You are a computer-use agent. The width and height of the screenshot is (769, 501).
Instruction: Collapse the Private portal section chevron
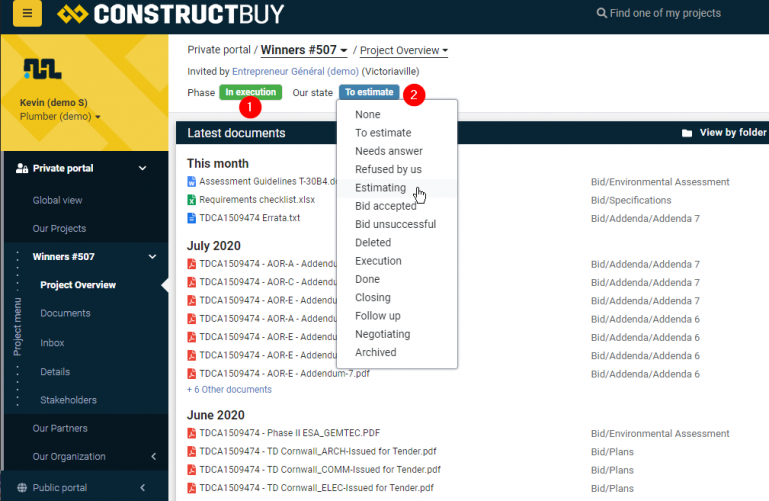click(143, 168)
